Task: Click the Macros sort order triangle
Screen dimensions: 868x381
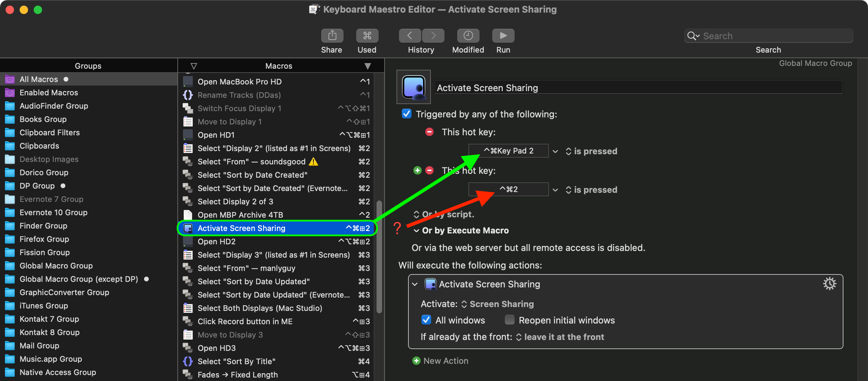Action: tap(367, 66)
